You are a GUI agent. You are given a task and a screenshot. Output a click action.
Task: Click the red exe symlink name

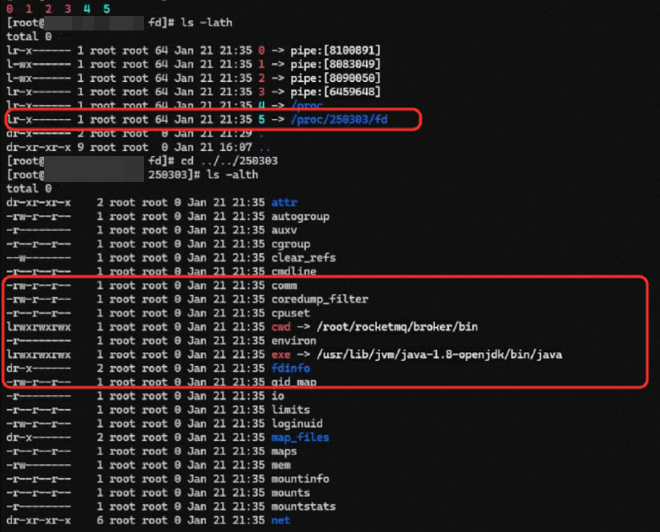pos(280,354)
